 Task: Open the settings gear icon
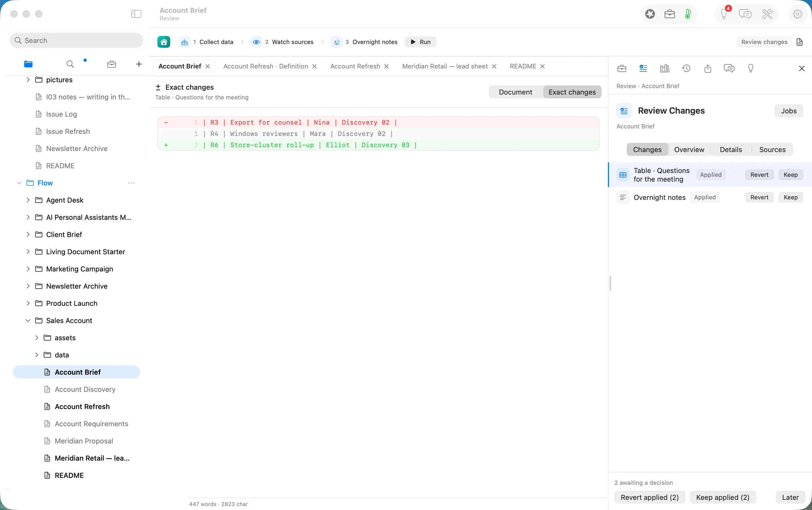click(x=797, y=14)
